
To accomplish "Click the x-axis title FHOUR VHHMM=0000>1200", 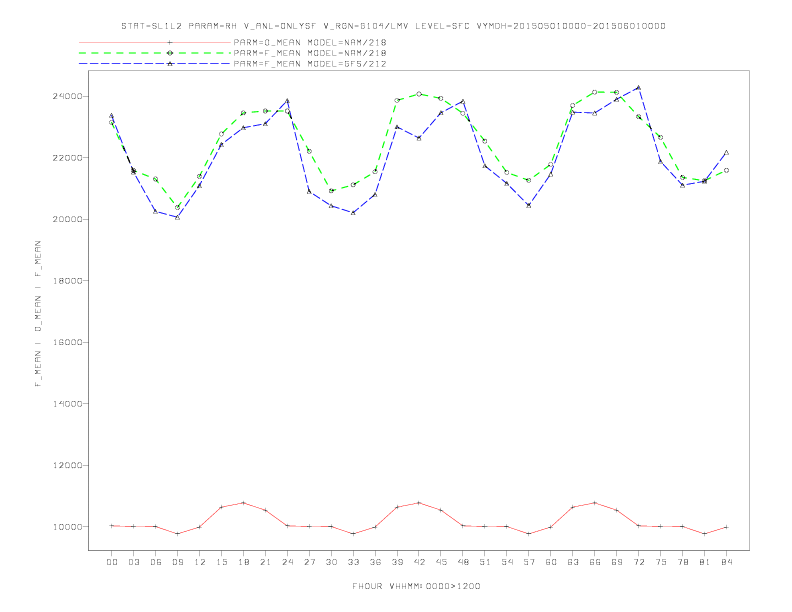I will click(416, 586).
